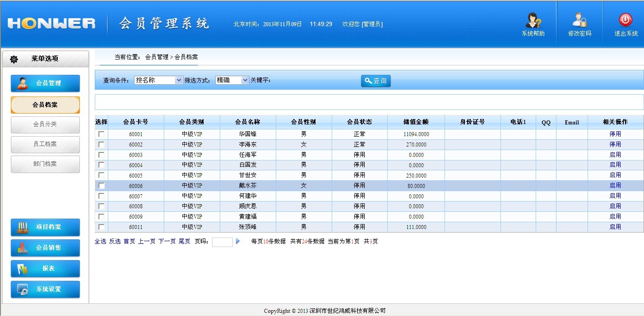Viewport: 644px width, 316px height.
Task: Switch to 会员分类 menu item
Action: pos(45,124)
